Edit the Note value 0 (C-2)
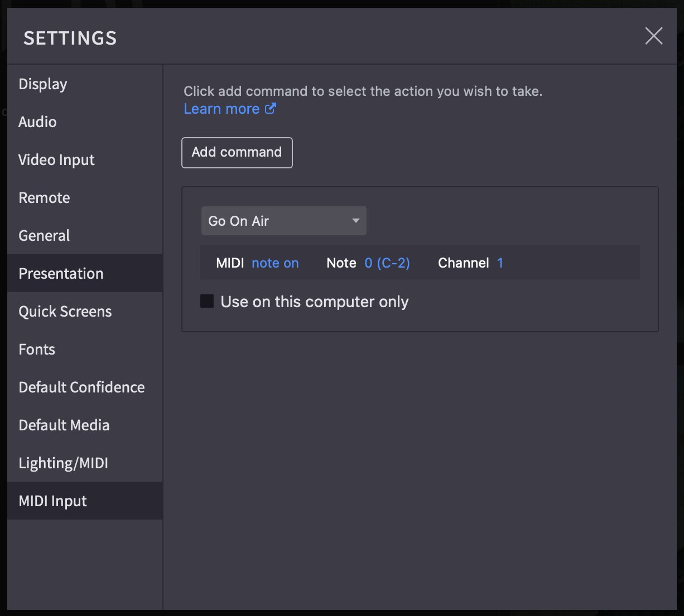The width and height of the screenshot is (684, 616). point(387,263)
